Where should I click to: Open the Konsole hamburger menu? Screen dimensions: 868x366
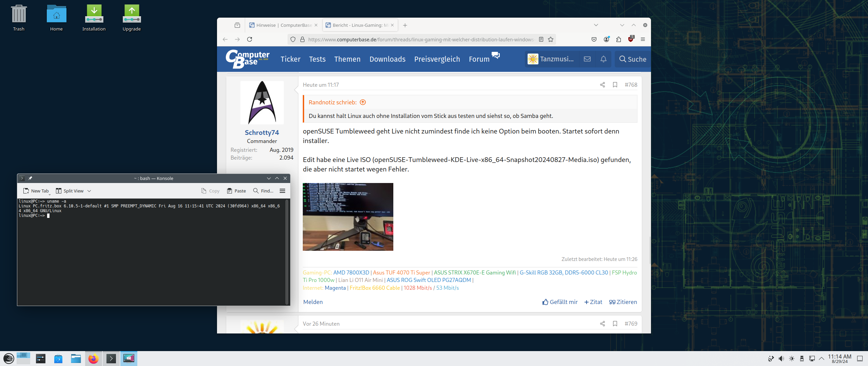[x=282, y=191]
